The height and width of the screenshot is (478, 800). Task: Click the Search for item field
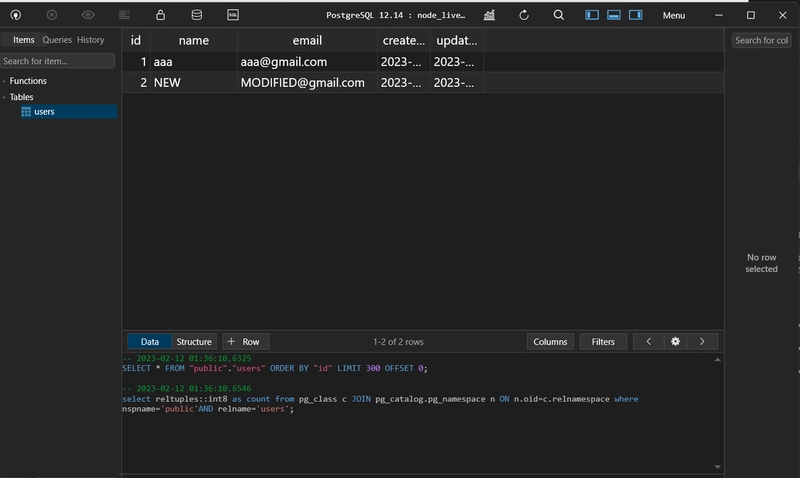[58, 61]
